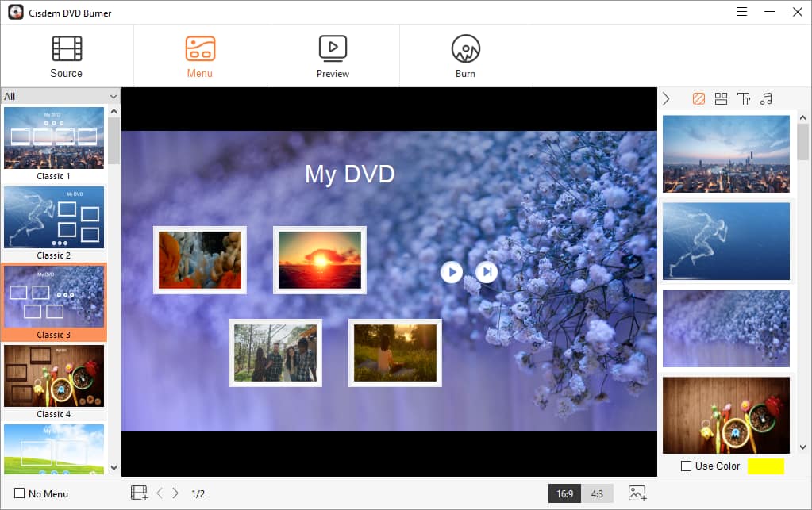The image size is (812, 510).
Task: Open the background music panel icon
Action: [766, 98]
